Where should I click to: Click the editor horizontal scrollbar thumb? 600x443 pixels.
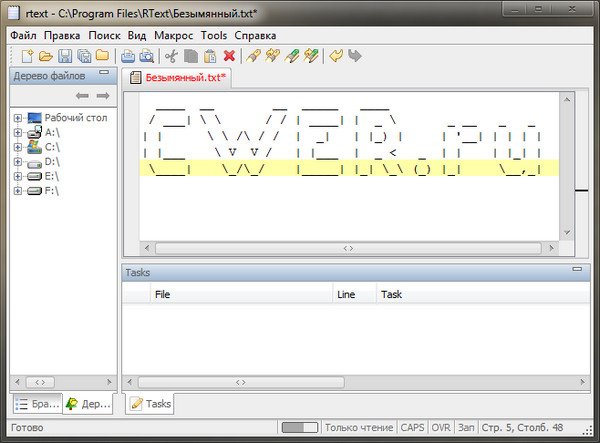(x=348, y=248)
